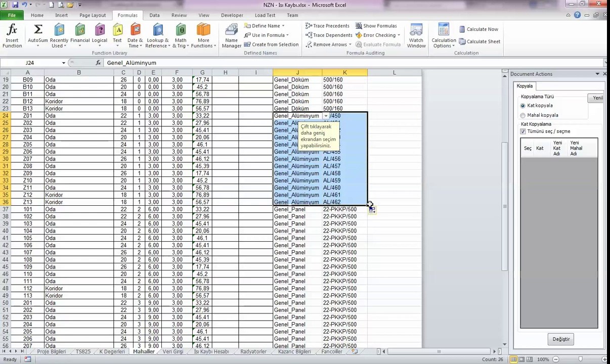Toggle Tümünü seç / seçme checkbox
The width and height of the screenshot is (610, 364).
pos(523,131)
